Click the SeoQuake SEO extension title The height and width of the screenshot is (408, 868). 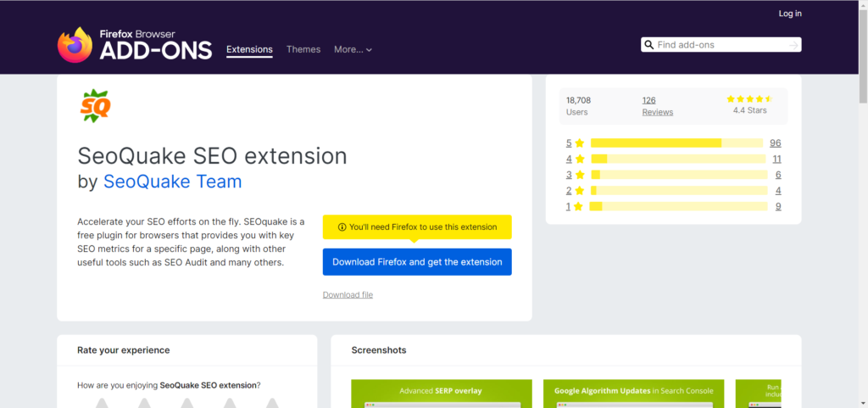[212, 156]
